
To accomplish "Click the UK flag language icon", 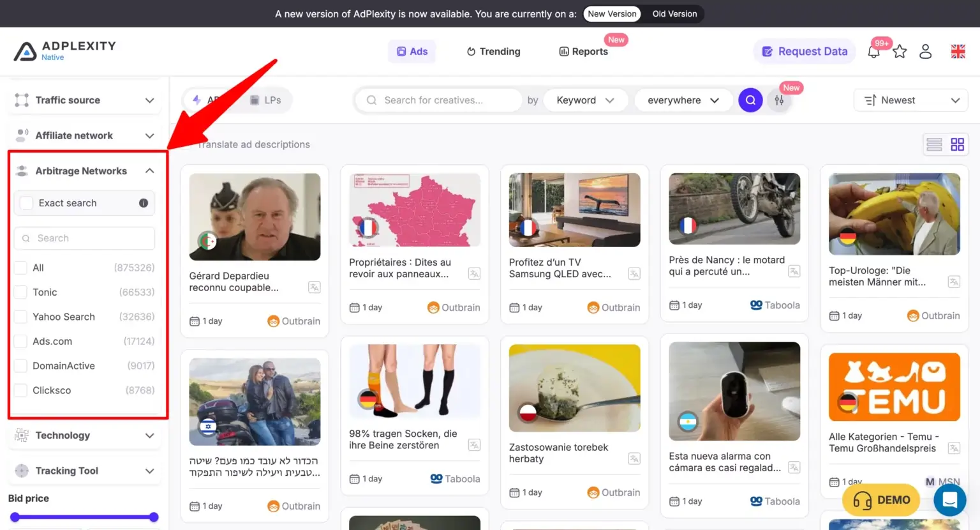I will tap(958, 52).
